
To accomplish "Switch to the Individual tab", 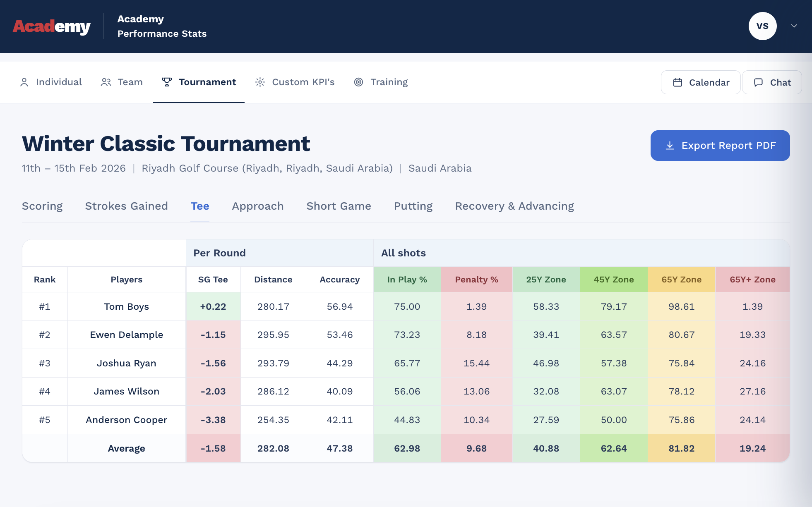I will [51, 82].
